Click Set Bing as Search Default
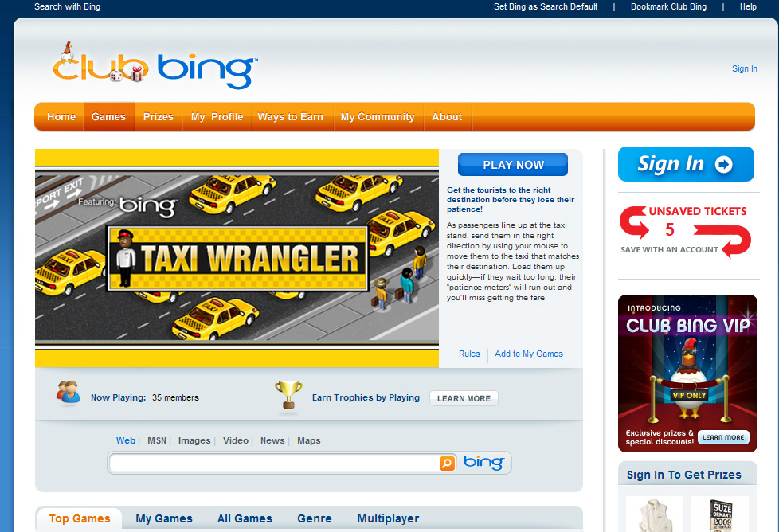Screen dimensions: 779x532 [546, 6]
